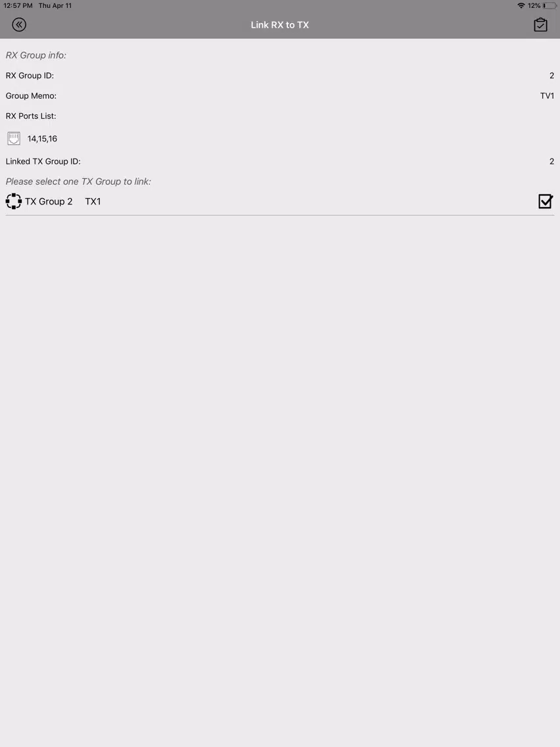The height and width of the screenshot is (747, 560).
Task: Tap the Group Memo label
Action: [x=31, y=96]
